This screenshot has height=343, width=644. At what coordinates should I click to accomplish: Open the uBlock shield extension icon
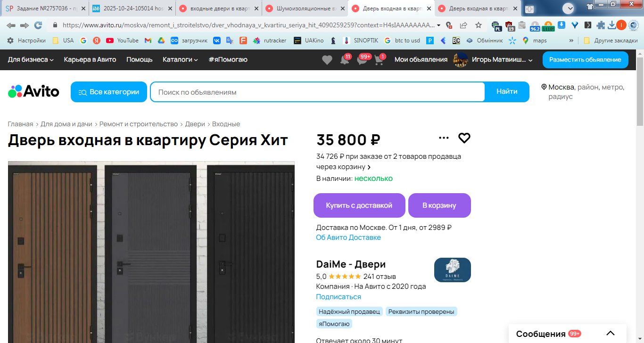509,25
